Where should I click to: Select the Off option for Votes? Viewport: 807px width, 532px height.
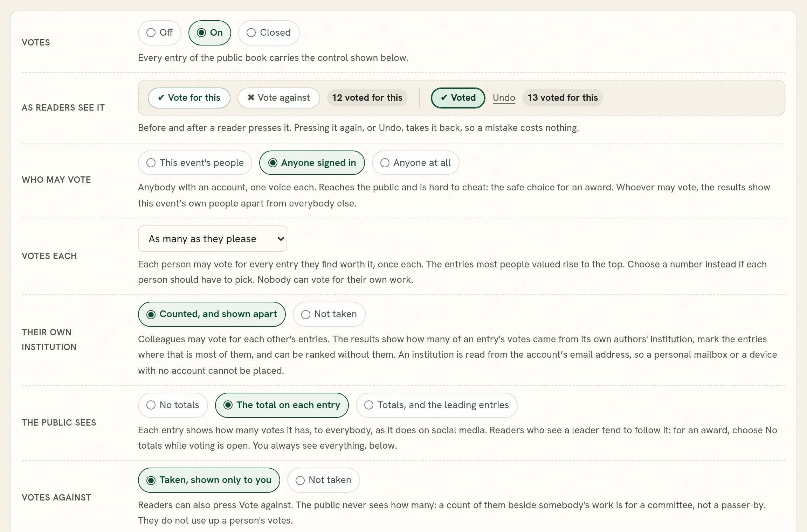(x=159, y=33)
